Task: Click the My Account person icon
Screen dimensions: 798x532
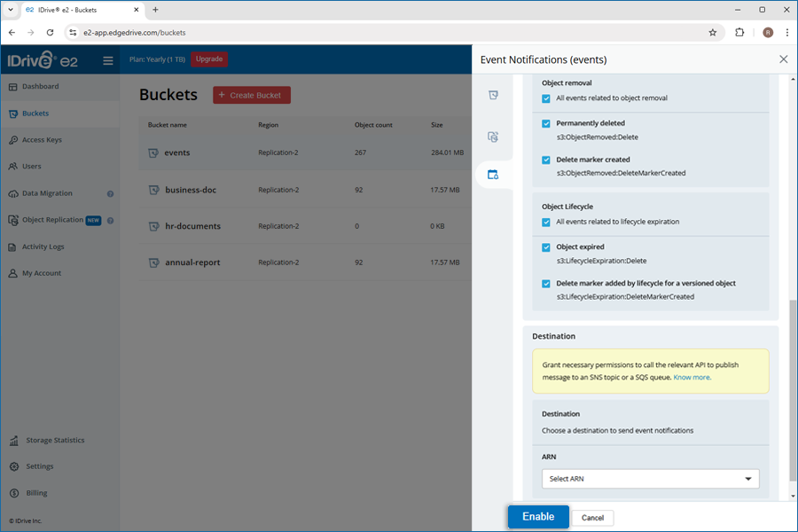Action: coord(12,273)
